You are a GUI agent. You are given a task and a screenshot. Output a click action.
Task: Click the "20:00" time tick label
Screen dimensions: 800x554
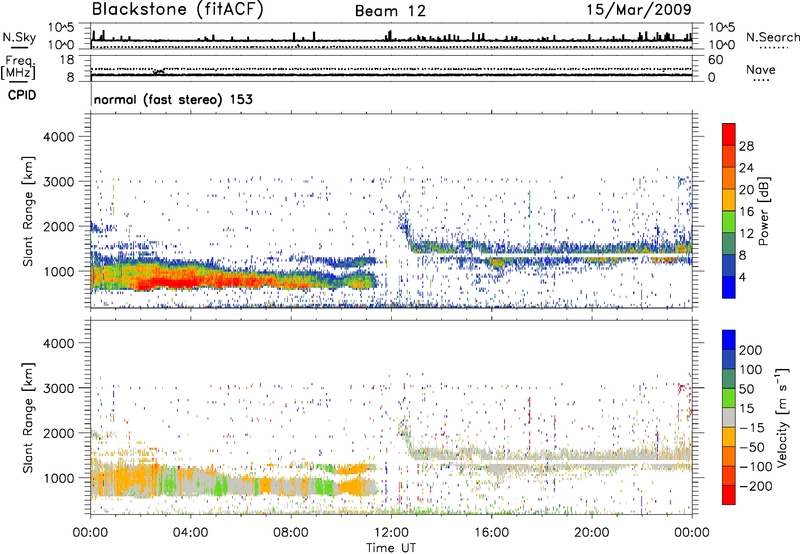[591, 533]
